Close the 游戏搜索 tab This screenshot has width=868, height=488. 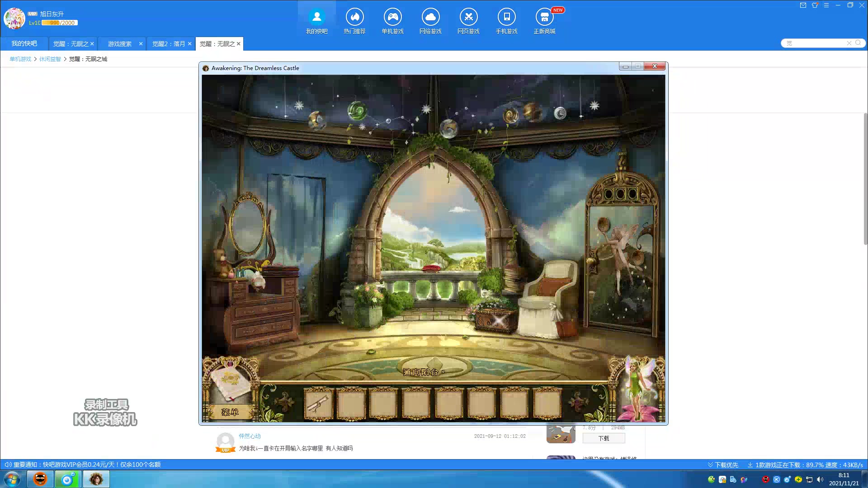click(141, 44)
